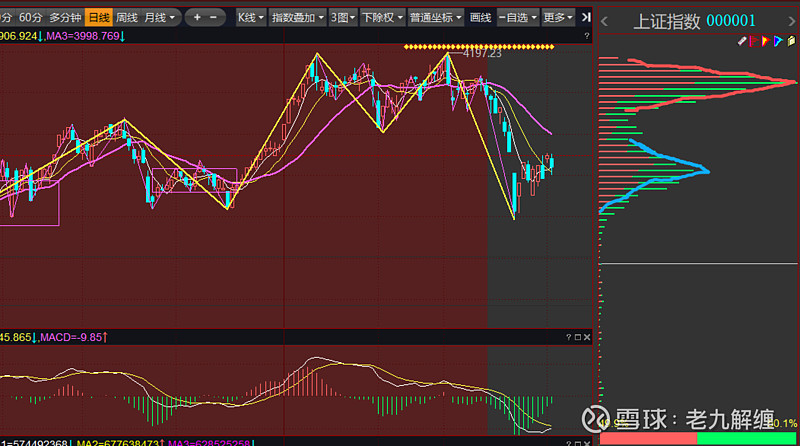
Task: Select the red chip distribution bars icon
Action: coord(754,41)
